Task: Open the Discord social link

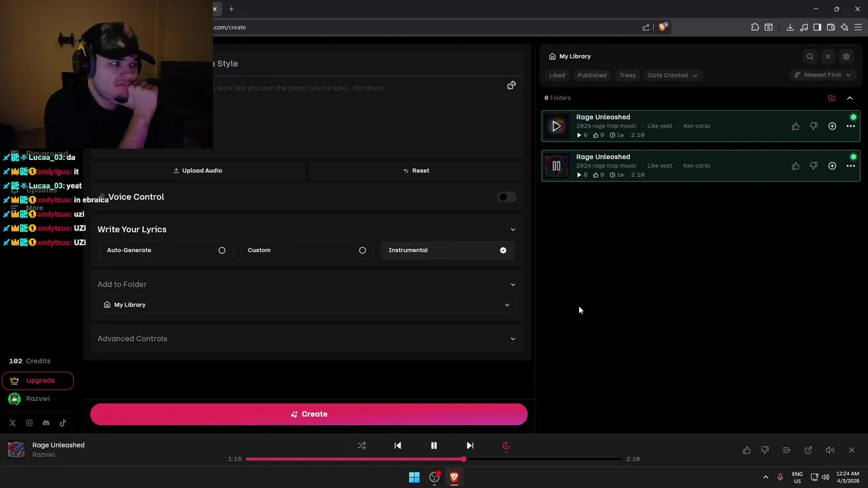Action: pos(46,423)
